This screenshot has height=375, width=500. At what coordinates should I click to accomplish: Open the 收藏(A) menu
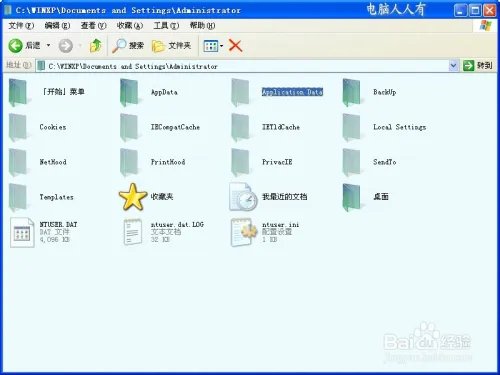point(130,25)
